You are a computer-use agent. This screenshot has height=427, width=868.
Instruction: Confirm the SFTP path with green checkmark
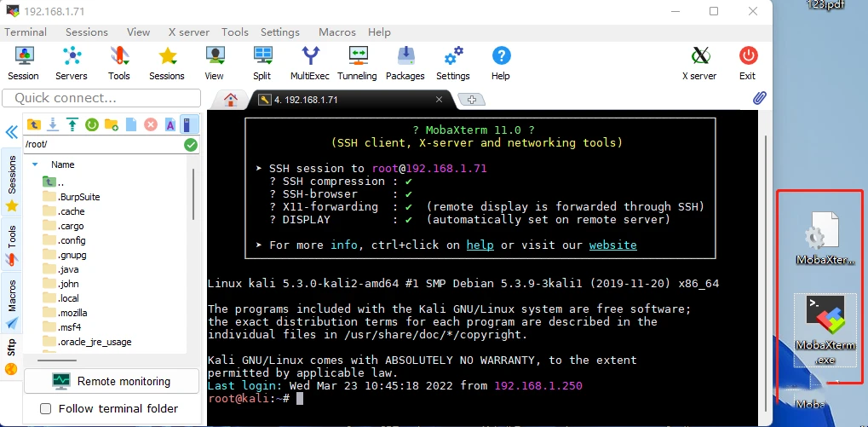[x=191, y=145]
